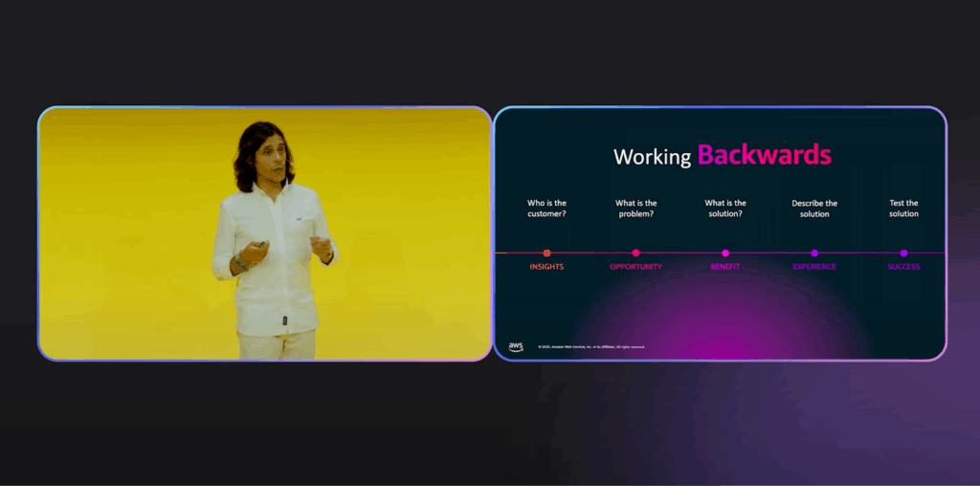The image size is (980, 486).
Task: Click the Amazon Web Services copyright notice
Action: pos(590,347)
